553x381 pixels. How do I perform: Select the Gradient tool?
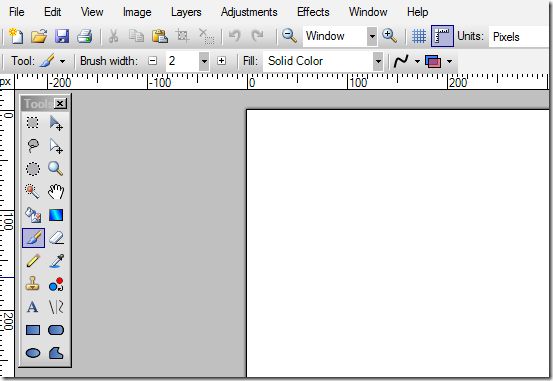56,215
